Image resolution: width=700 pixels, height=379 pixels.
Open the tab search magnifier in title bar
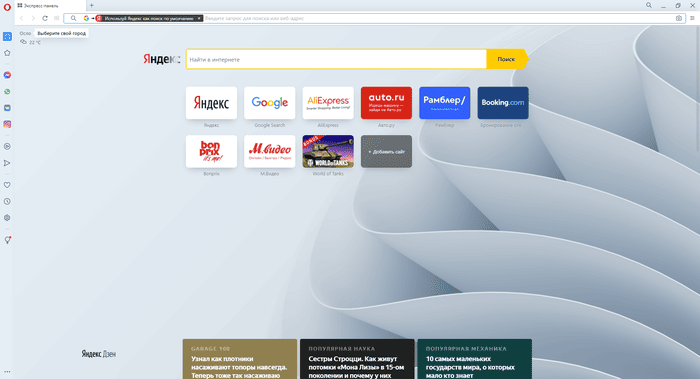(649, 5)
